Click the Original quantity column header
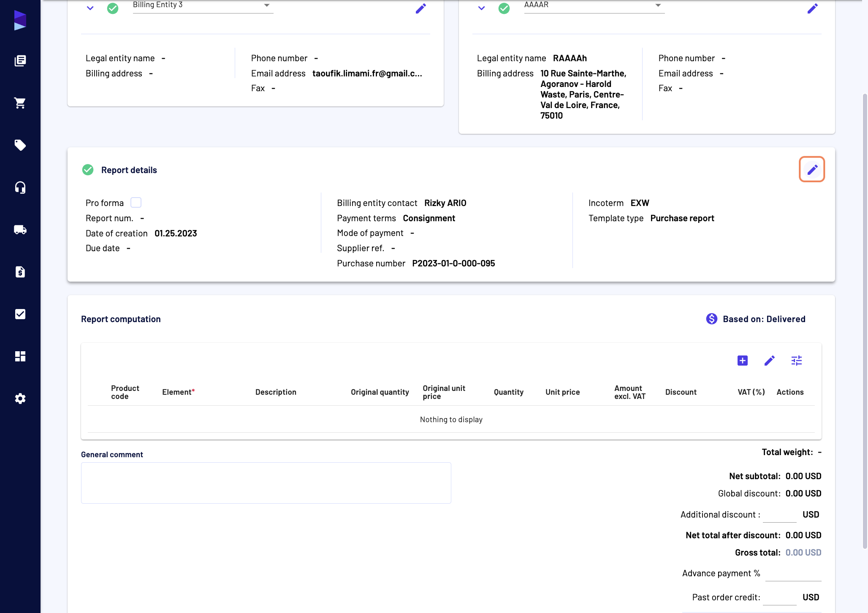Screen dimensions: 868x613 [x=380, y=392]
